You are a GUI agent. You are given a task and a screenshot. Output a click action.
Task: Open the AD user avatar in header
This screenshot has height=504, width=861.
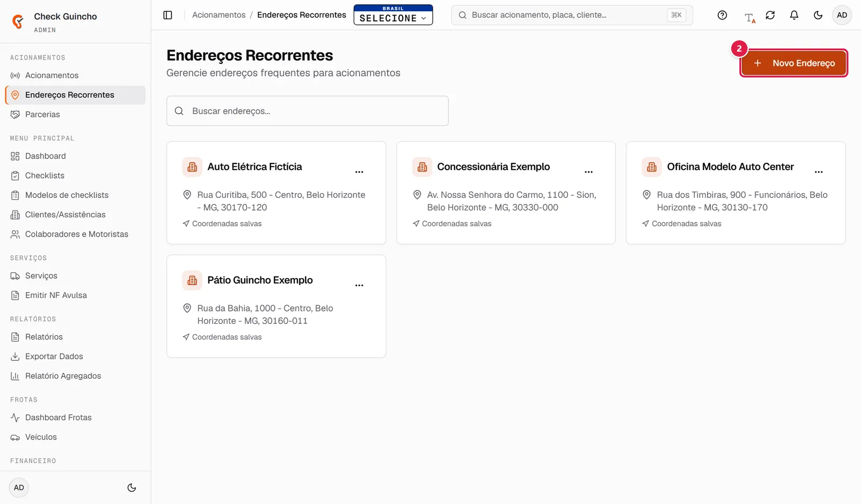tap(842, 15)
